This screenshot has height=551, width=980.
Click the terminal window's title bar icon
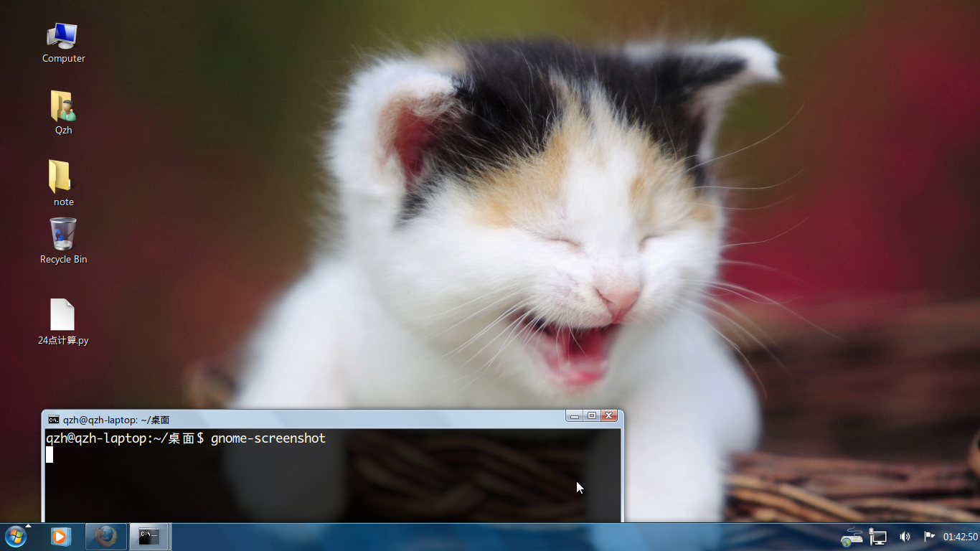54,420
